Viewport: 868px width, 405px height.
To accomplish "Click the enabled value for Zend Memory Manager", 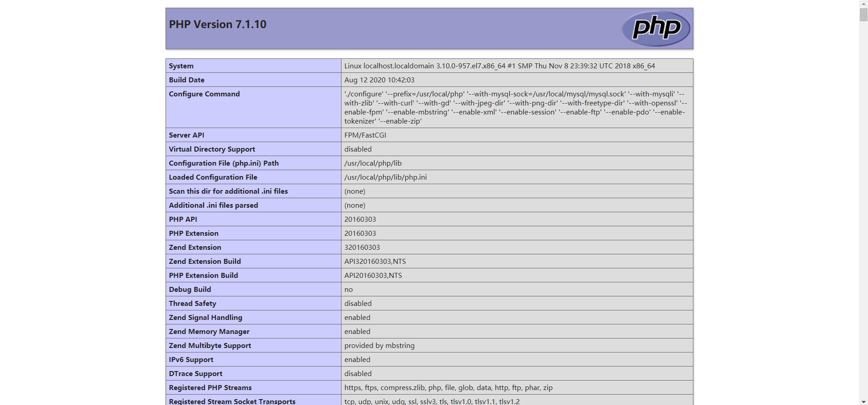I will [357, 332].
